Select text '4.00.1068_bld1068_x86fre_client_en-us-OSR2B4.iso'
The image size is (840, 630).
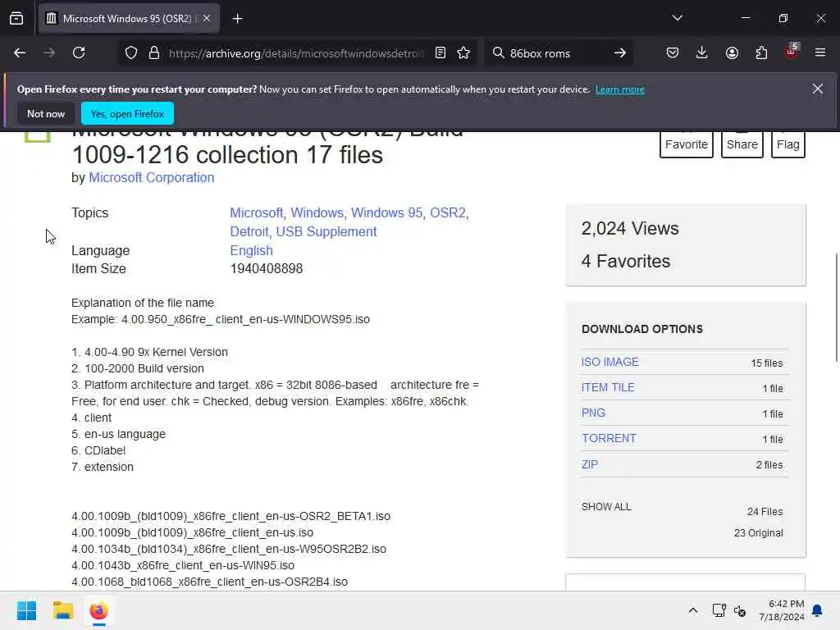pyautogui.click(x=209, y=582)
